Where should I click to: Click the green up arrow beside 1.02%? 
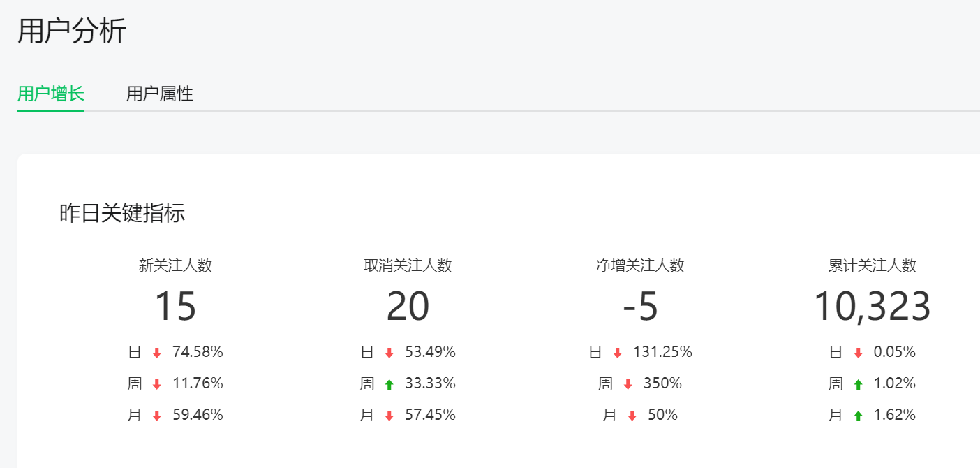pos(858,384)
